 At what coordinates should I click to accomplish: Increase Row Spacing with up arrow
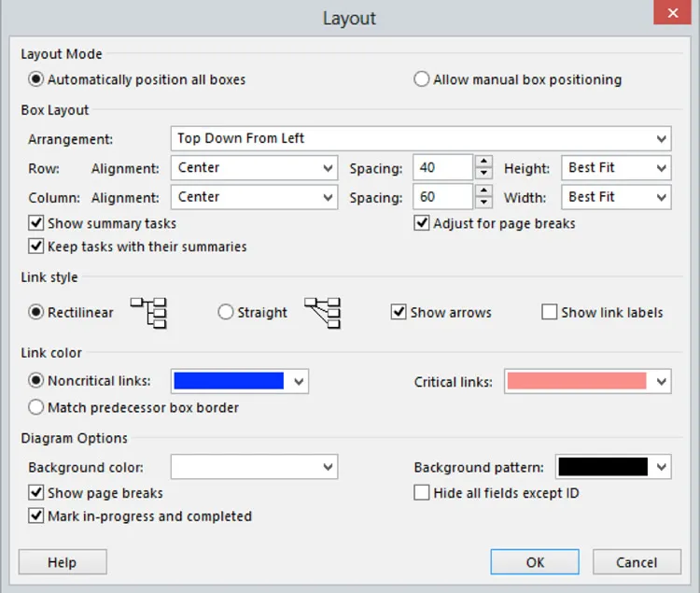(x=483, y=162)
